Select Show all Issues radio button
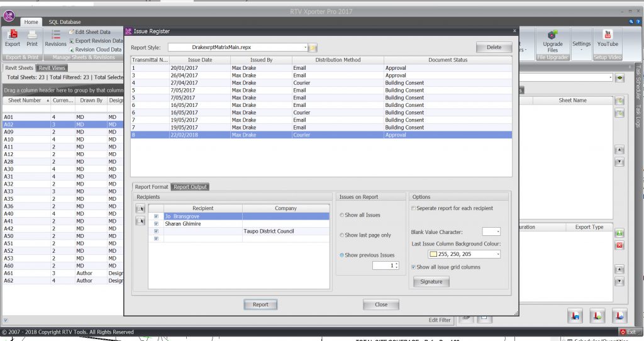The image size is (644, 341). [x=342, y=215]
